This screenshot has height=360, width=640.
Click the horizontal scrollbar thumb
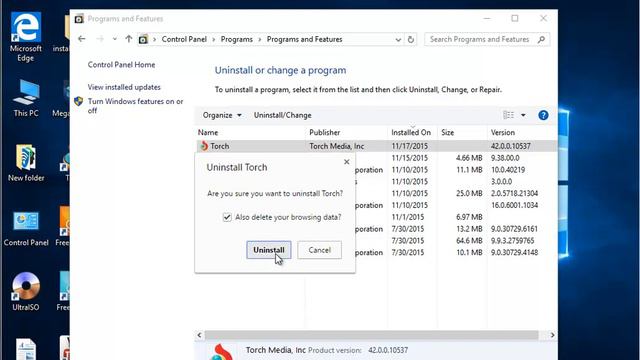click(371, 335)
